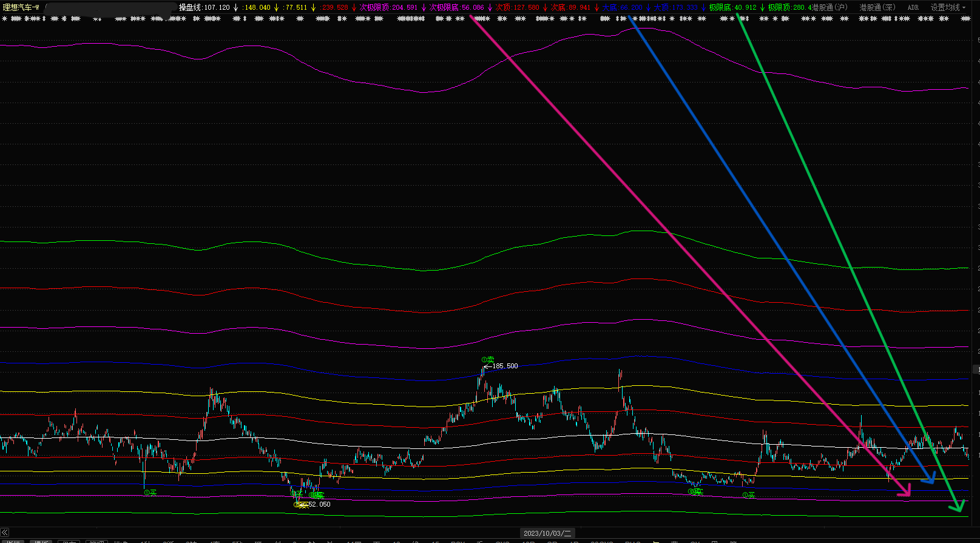Click the 操盘线 107.120 indicator value
980x543 pixels.
(204, 7)
